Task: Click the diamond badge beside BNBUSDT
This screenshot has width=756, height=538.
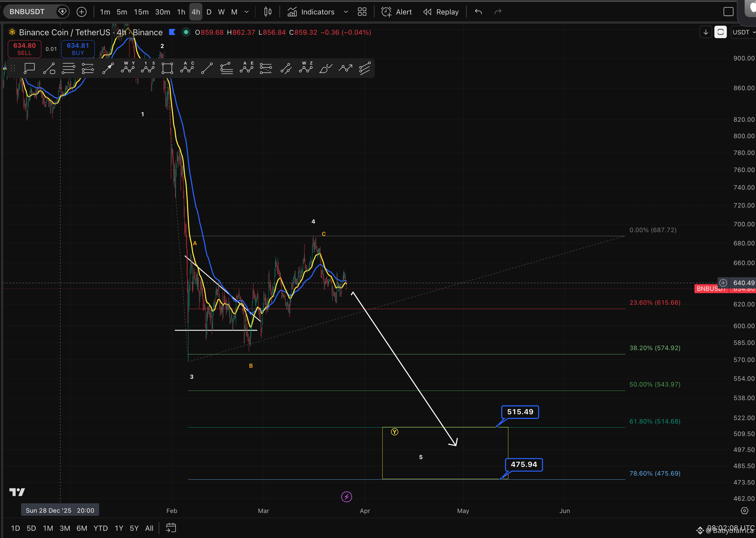Action: (x=62, y=12)
